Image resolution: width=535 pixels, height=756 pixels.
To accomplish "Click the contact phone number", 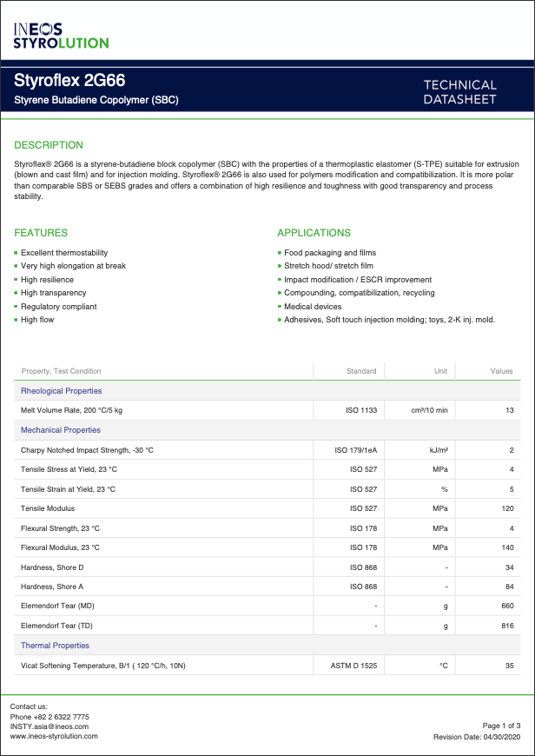I will pos(50,716).
